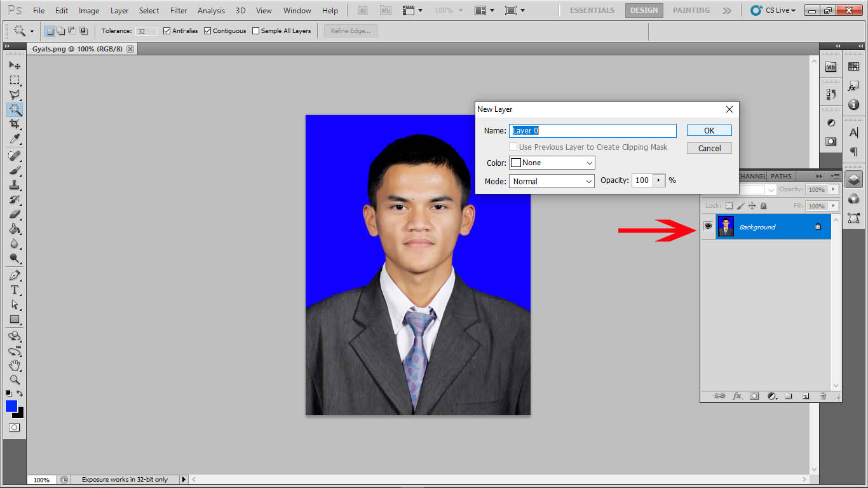Open the Info panel icon
Viewport: 868px width, 488px height.
click(853, 105)
